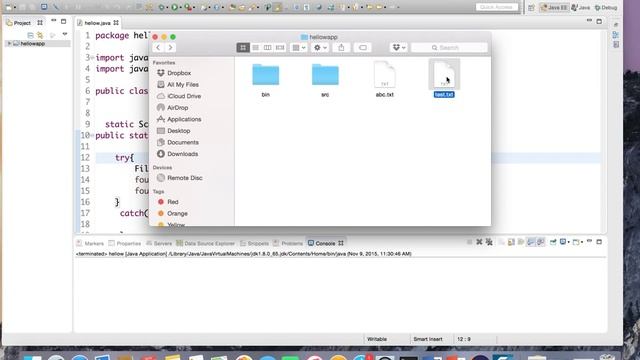This screenshot has width=640, height=360.
Task: Open the test.txt file icon in Finder
Action: (x=444, y=74)
